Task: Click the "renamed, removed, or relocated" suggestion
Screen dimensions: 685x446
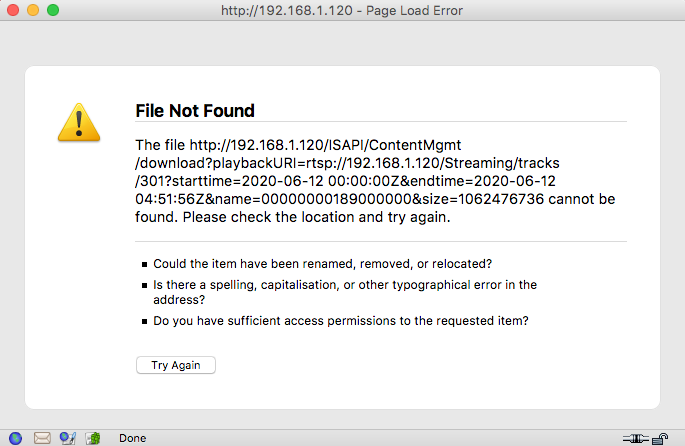Action: (322, 264)
